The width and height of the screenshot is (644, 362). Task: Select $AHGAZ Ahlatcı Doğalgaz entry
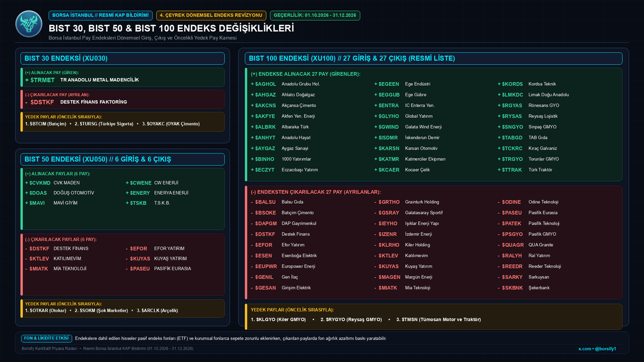pyautogui.click(x=284, y=95)
